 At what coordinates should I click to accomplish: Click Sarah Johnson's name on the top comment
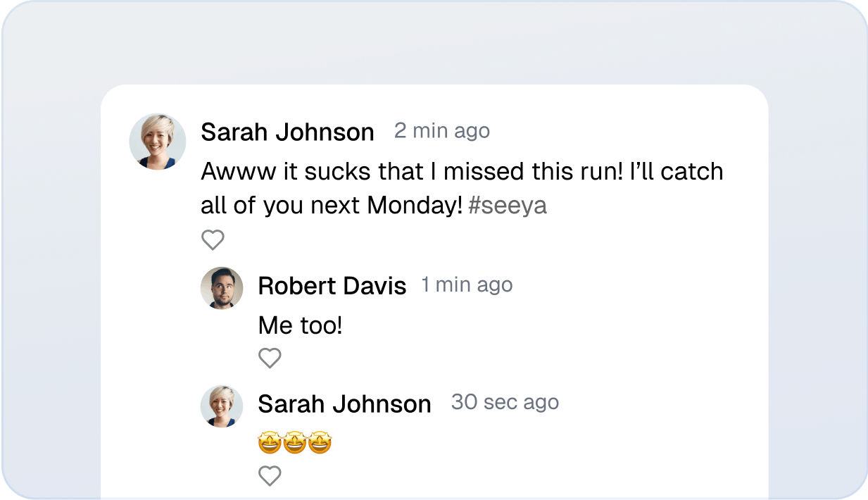point(287,132)
